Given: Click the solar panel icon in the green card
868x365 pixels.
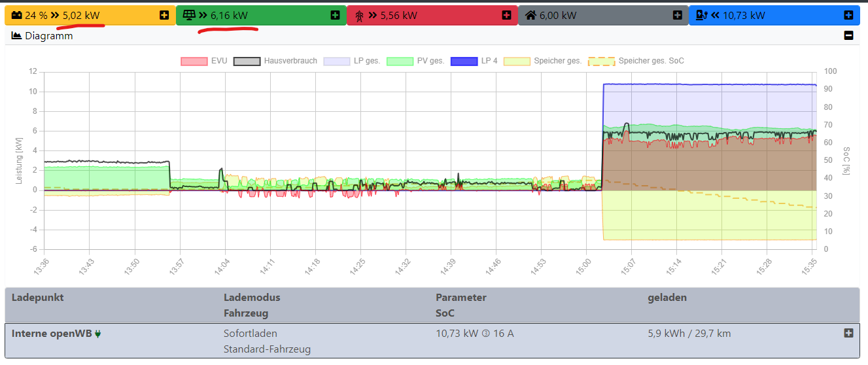Looking at the screenshot, I should tap(189, 15).
